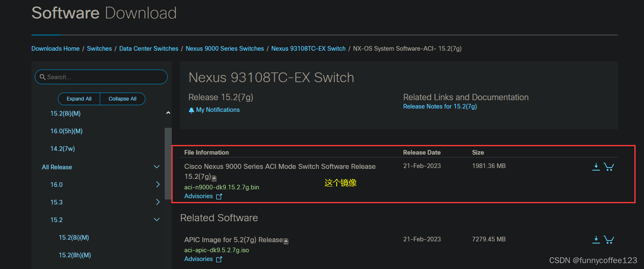Open file details icon after 15.2(7g) title
Image resolution: width=644 pixels, height=269 pixels.
click(214, 178)
